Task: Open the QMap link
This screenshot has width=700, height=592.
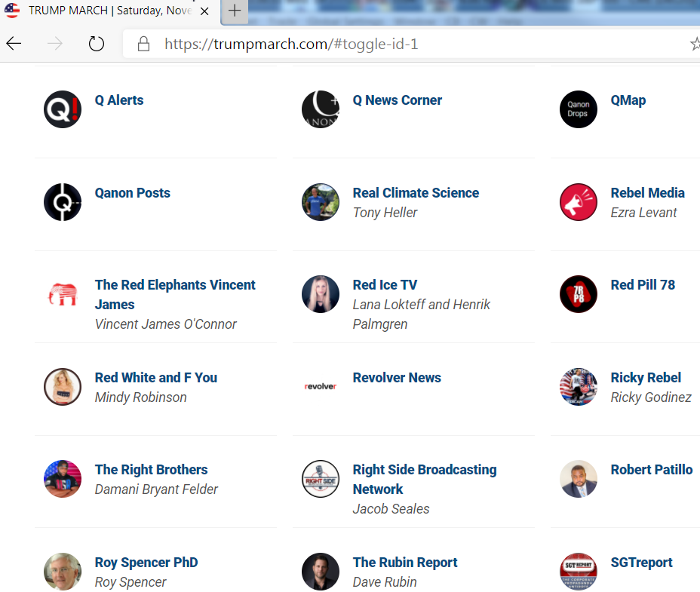Action: click(x=628, y=100)
